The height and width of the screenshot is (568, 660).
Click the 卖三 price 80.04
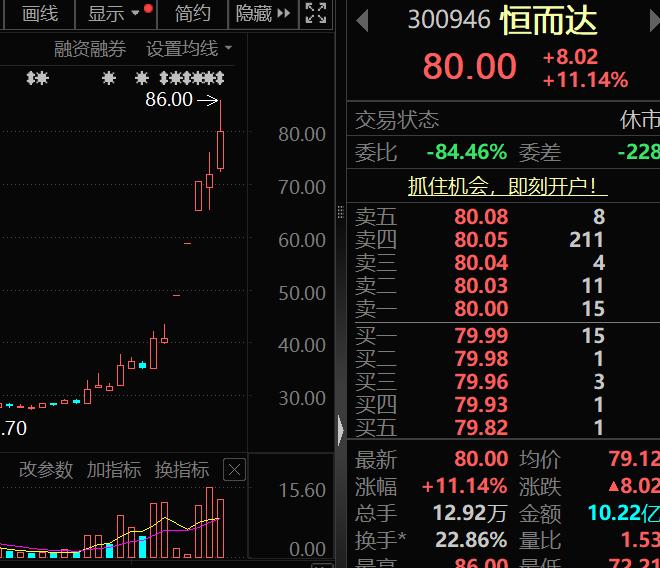pyautogui.click(x=481, y=263)
